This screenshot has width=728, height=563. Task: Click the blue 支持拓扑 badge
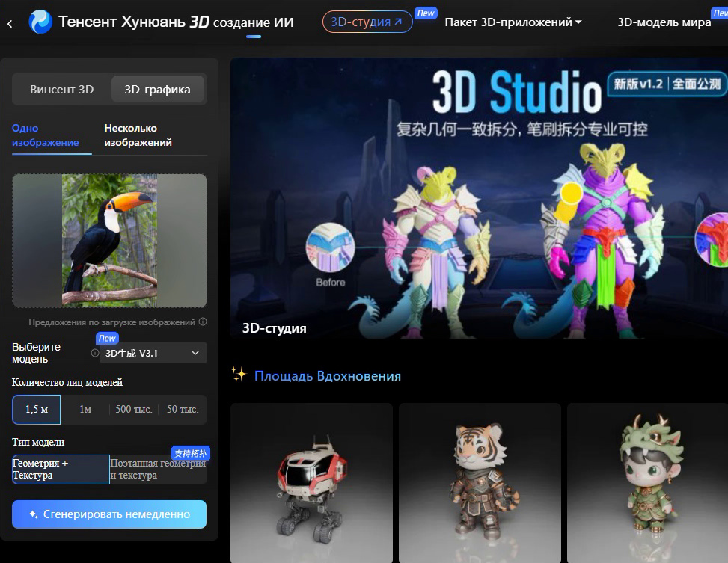(191, 453)
